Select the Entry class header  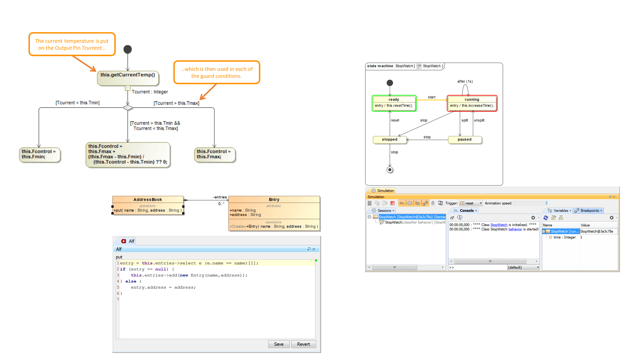274,199
